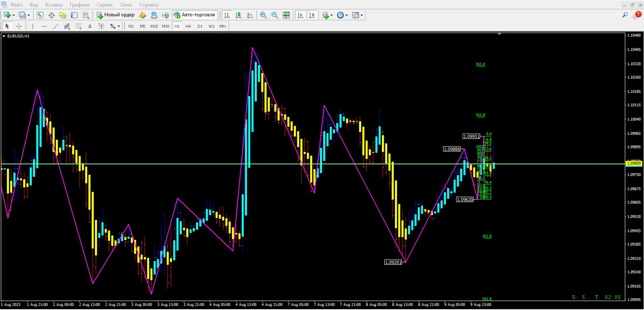The image size is (644, 310).
Task: Click the chart shift triangle marker atop chart
Action: coord(499,34)
